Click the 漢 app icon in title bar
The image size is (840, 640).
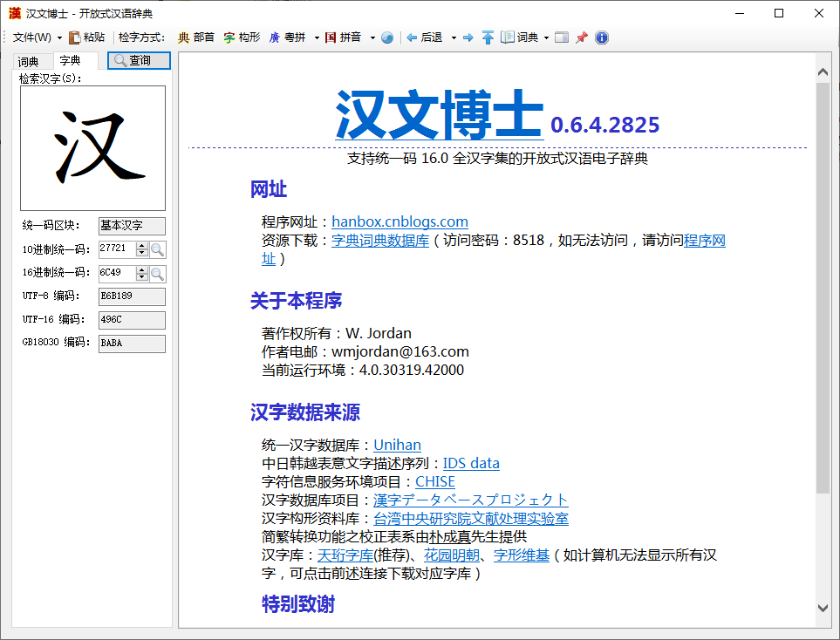15,13
